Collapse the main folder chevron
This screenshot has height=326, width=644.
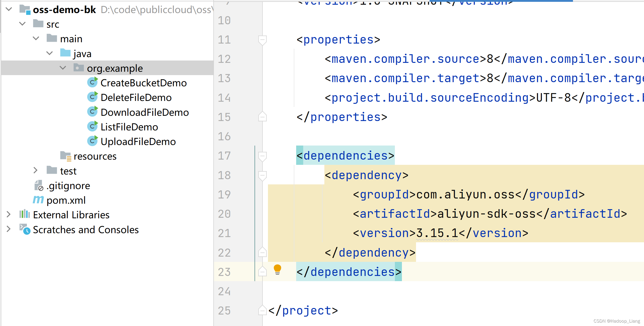click(x=36, y=39)
